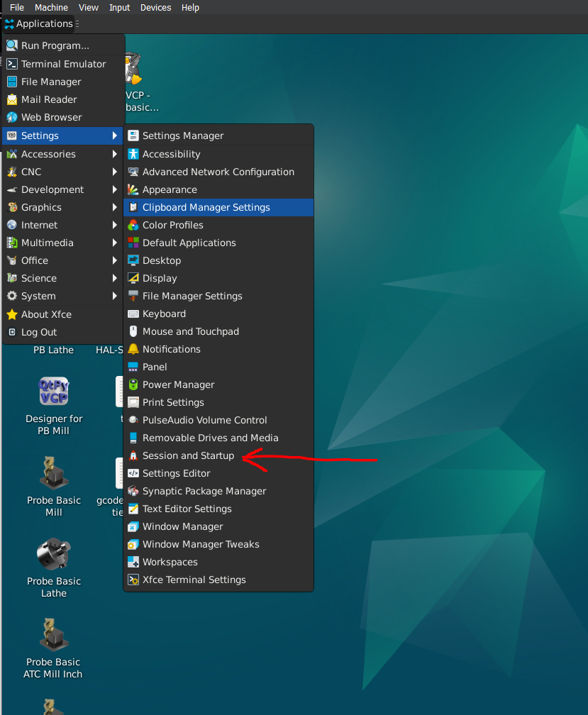Viewport: 588px width, 715px height.
Task: Expand the Science submenu arrow
Action: (x=114, y=279)
